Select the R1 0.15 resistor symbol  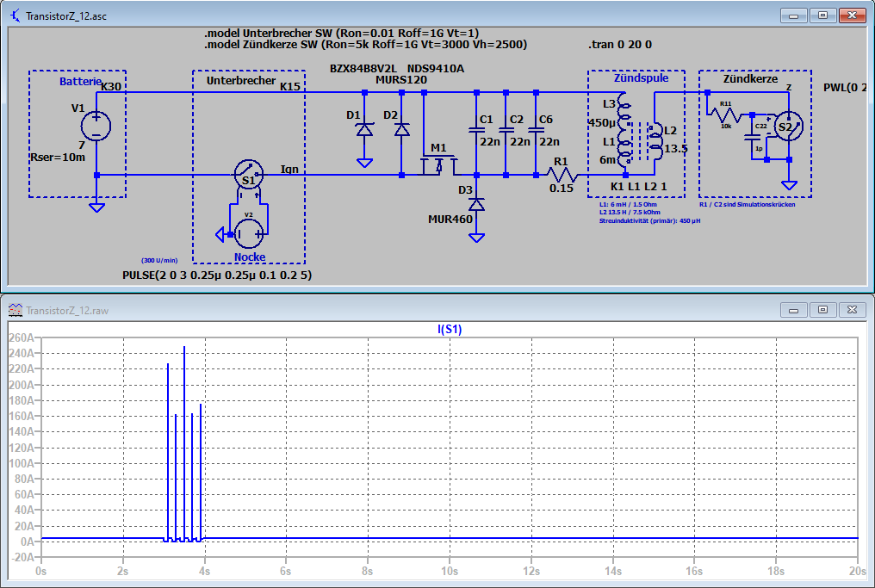click(561, 175)
